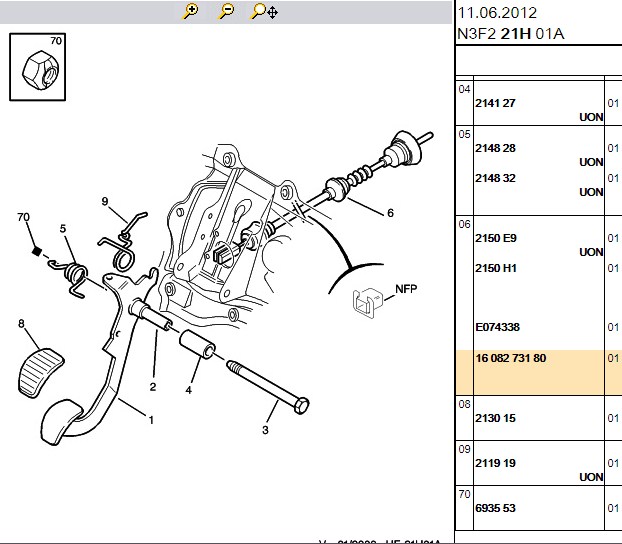Click callout number 2 under the bushing
Screen dimensions: 622x544
point(153,386)
